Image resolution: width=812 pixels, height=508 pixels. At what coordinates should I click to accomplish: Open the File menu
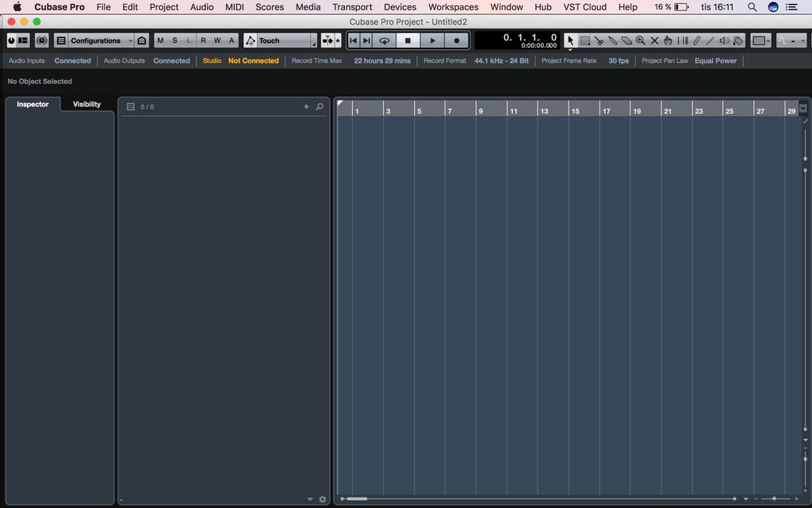pyautogui.click(x=104, y=6)
